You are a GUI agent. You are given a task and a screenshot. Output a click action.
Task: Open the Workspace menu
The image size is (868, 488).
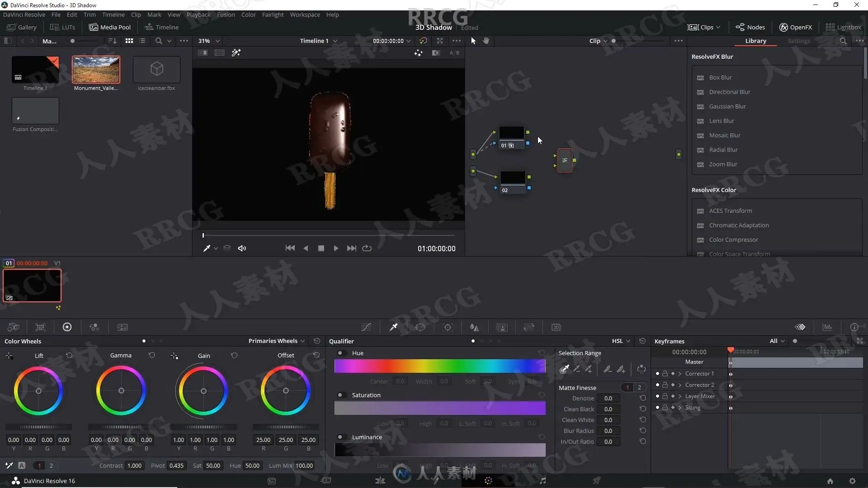point(305,14)
